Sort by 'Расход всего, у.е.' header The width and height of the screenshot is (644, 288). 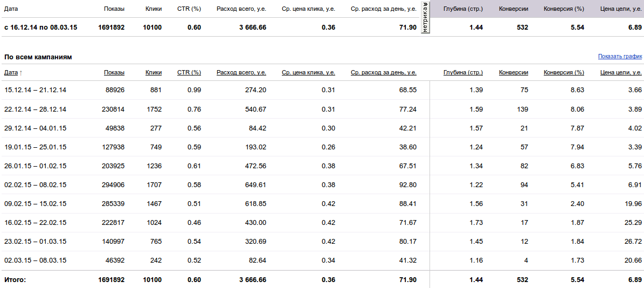[x=241, y=73]
